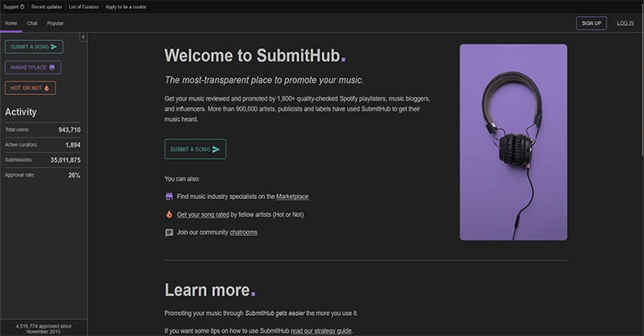Screen dimensions: 644x336
Task: Open the MARKETPLACE sidebar button
Action: 33,68
